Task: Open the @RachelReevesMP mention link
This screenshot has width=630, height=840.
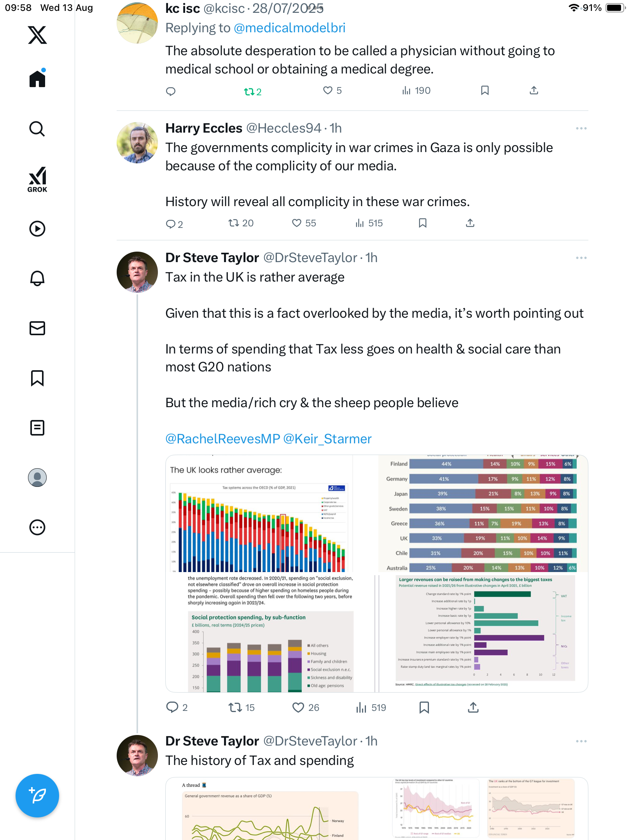Action: tap(222, 439)
